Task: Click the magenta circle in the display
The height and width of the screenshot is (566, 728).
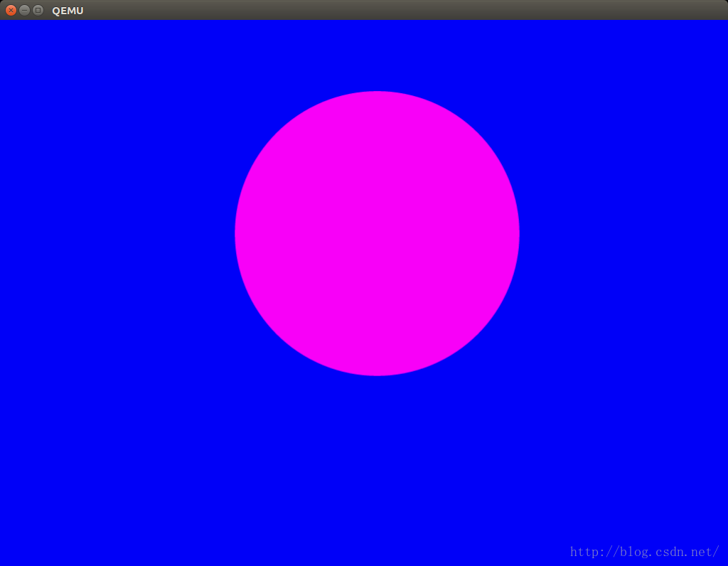Action: pos(377,233)
